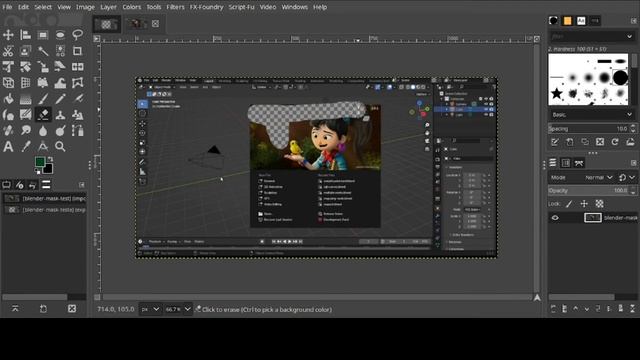This screenshot has height=360, width=640.
Task: Select the Warp Transform tool
Action: [60, 83]
